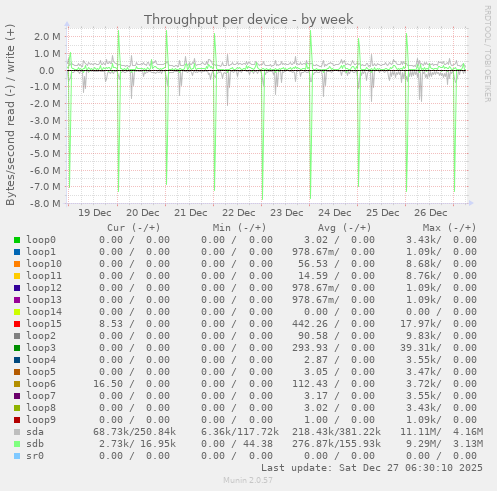Click sda current value '68.73k/250.84k'
Image resolution: width=497 pixels, height=491 pixels.
134,432
